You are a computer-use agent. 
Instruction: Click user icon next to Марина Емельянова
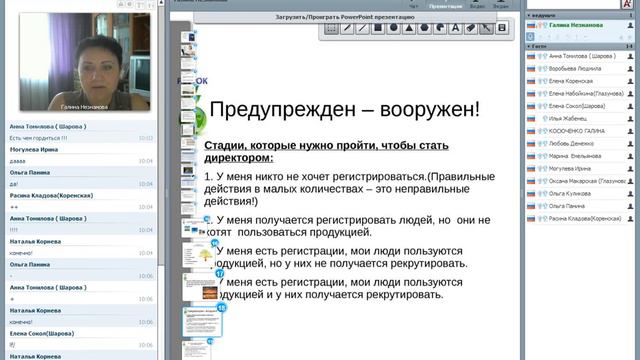click(x=630, y=156)
